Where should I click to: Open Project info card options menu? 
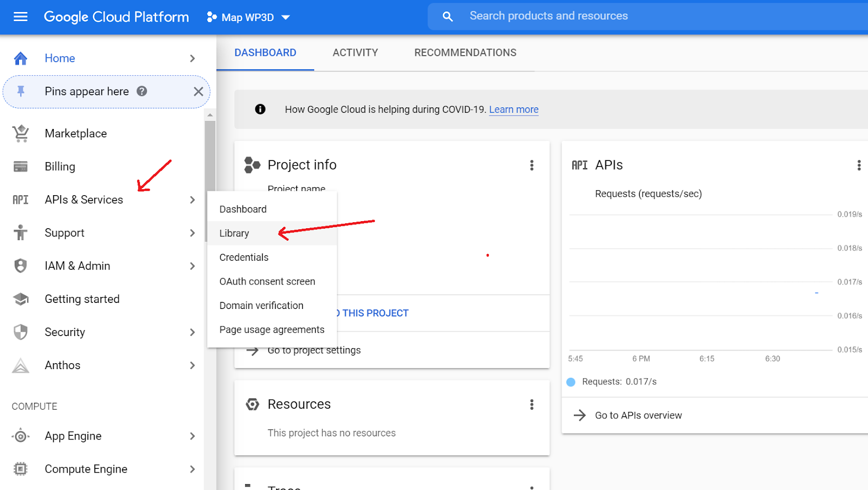(x=532, y=165)
